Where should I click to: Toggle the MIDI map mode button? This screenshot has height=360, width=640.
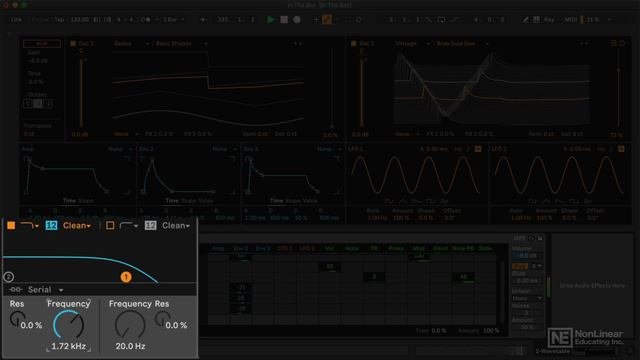(571, 20)
